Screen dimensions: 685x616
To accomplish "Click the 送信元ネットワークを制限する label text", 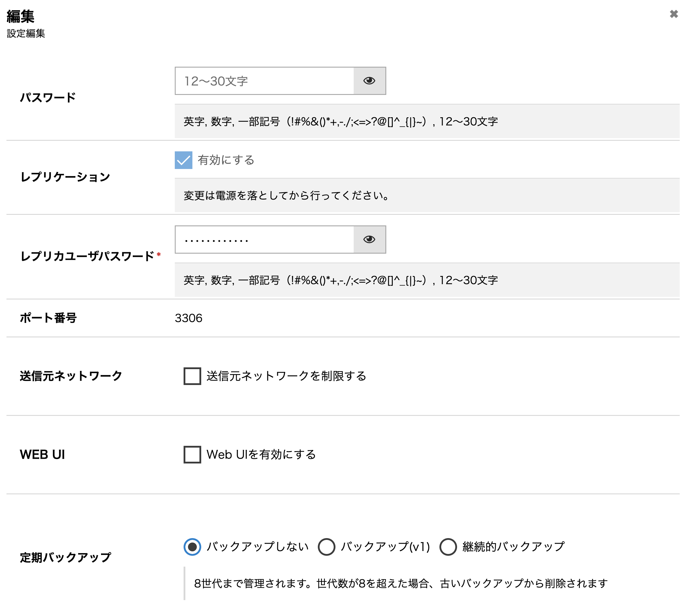I will click(286, 376).
